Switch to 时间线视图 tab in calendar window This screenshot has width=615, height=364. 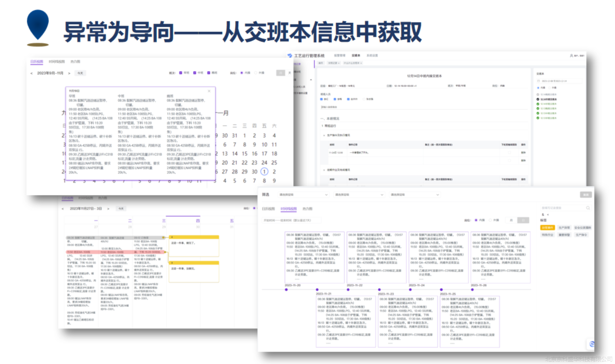(57, 61)
